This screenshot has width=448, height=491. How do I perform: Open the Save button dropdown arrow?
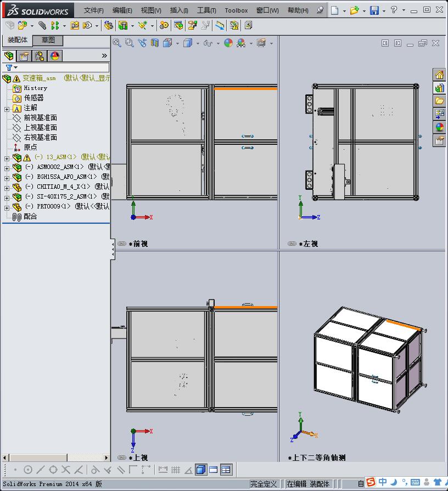click(384, 11)
